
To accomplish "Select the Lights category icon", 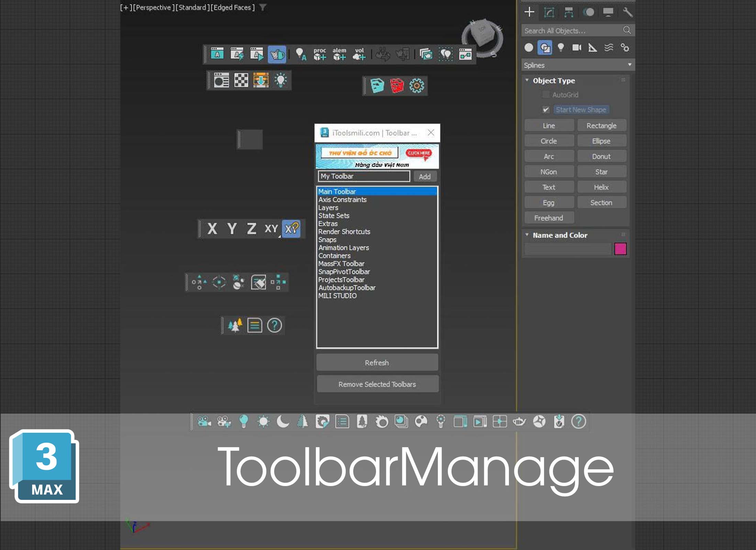I will pyautogui.click(x=561, y=47).
